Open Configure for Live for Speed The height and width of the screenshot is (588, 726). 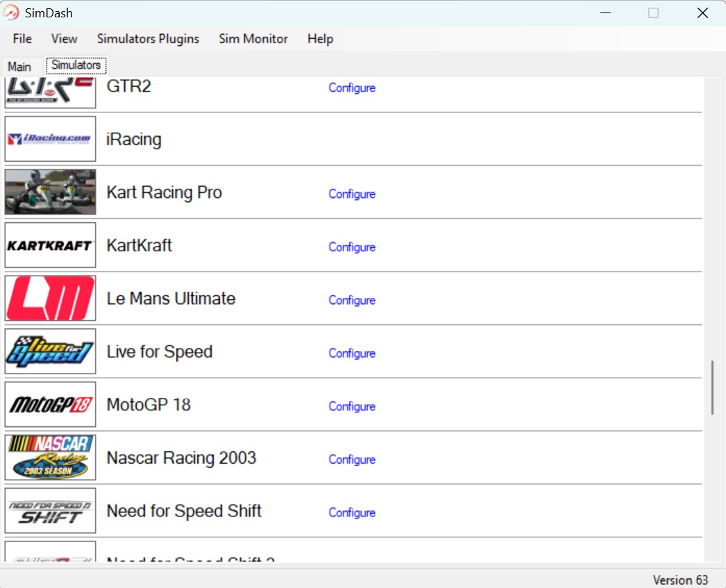coord(352,353)
